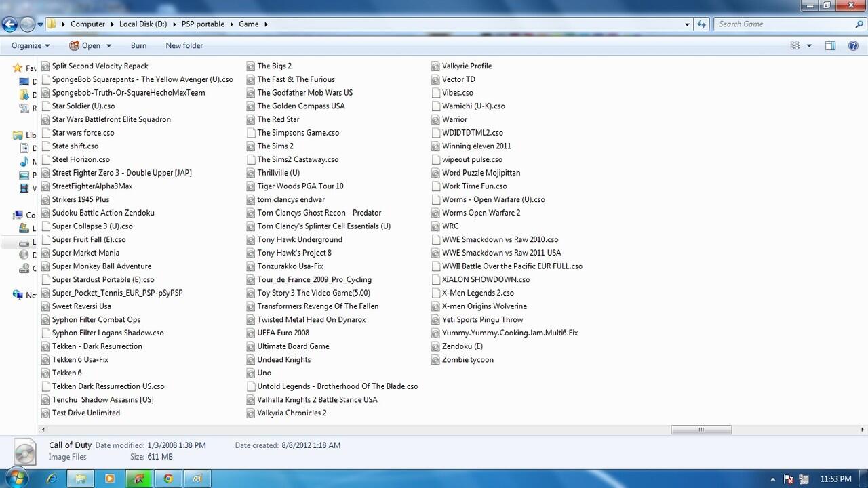Click the New folder toolbar button
The image size is (868, 488).
(184, 46)
